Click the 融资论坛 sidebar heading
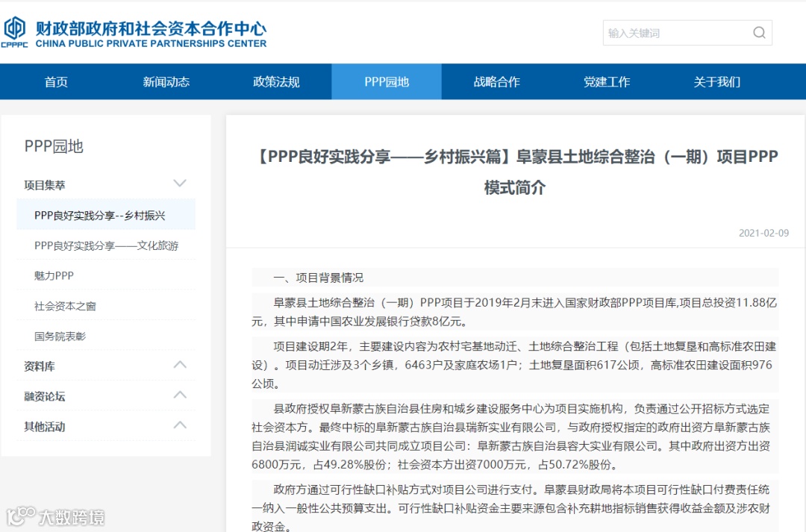Image resolution: width=806 pixels, height=532 pixels. tap(45, 396)
